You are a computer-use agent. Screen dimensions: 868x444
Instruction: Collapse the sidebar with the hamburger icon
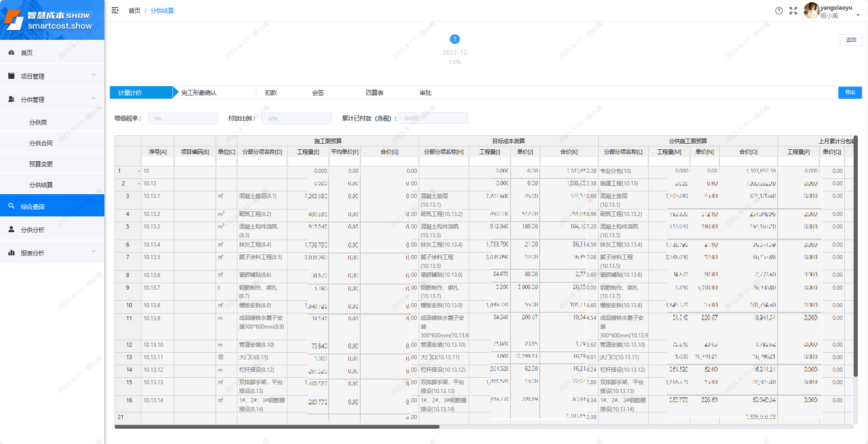coord(115,10)
